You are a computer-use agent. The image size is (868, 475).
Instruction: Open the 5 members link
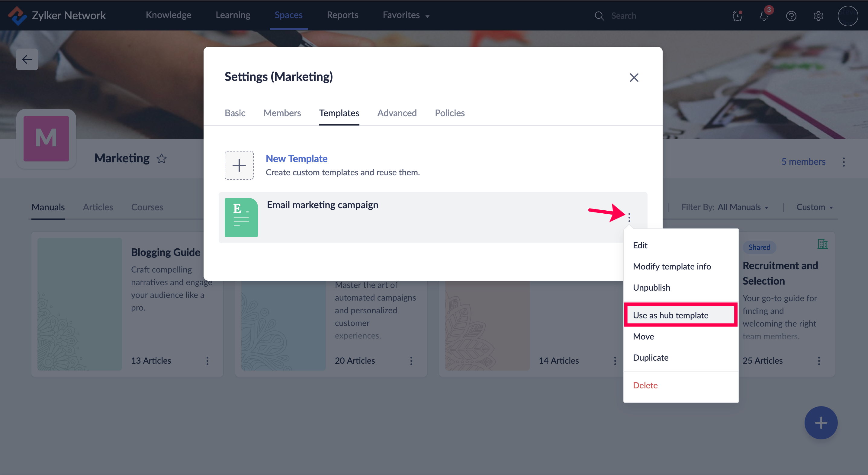803,161
